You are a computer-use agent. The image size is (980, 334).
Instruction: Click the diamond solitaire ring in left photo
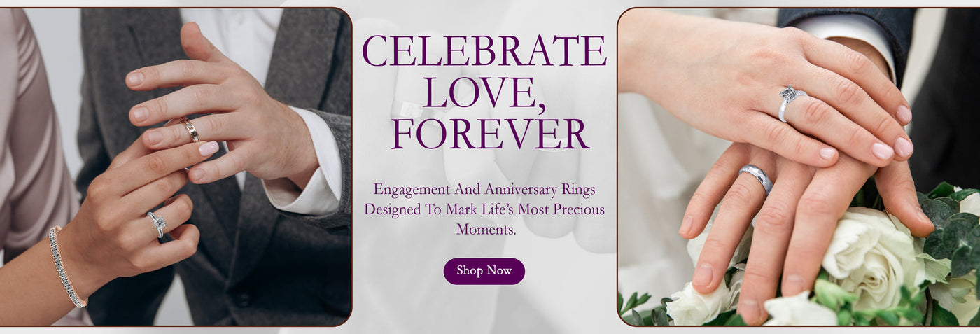(x=157, y=224)
